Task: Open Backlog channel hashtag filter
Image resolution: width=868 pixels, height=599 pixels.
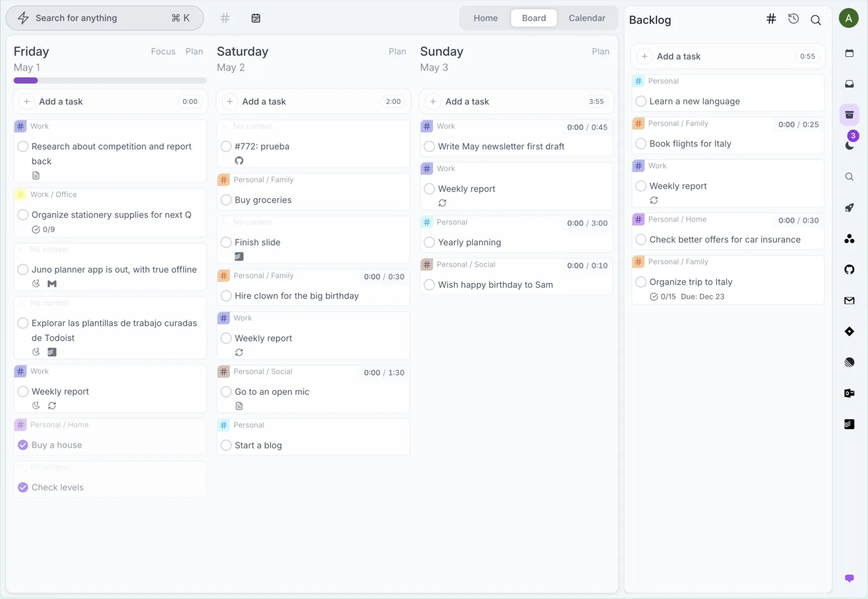Action: tap(771, 20)
